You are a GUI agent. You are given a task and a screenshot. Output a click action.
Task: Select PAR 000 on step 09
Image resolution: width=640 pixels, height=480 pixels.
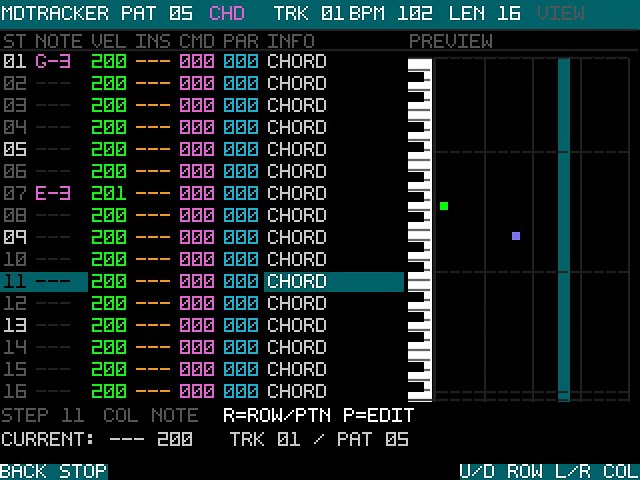[241, 237]
